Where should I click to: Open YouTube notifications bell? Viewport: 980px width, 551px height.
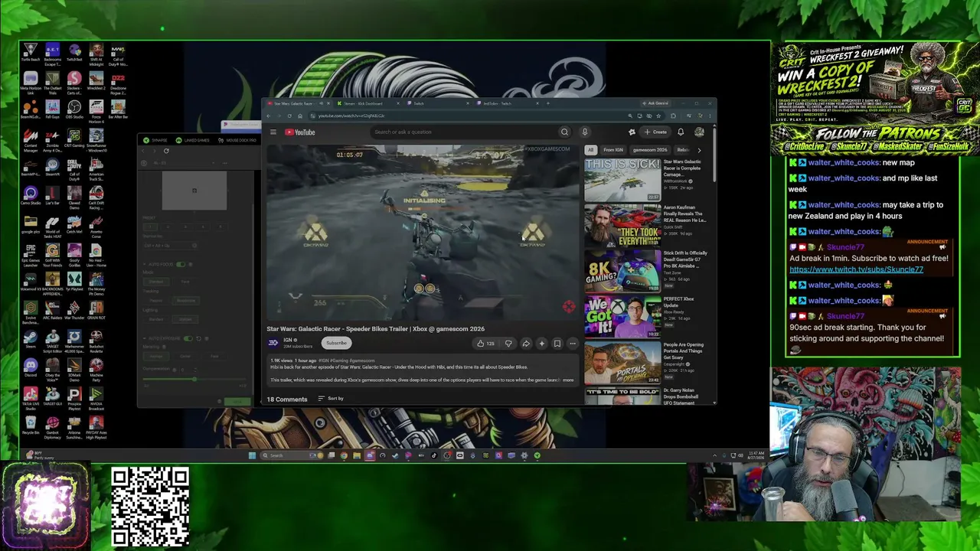681,132
